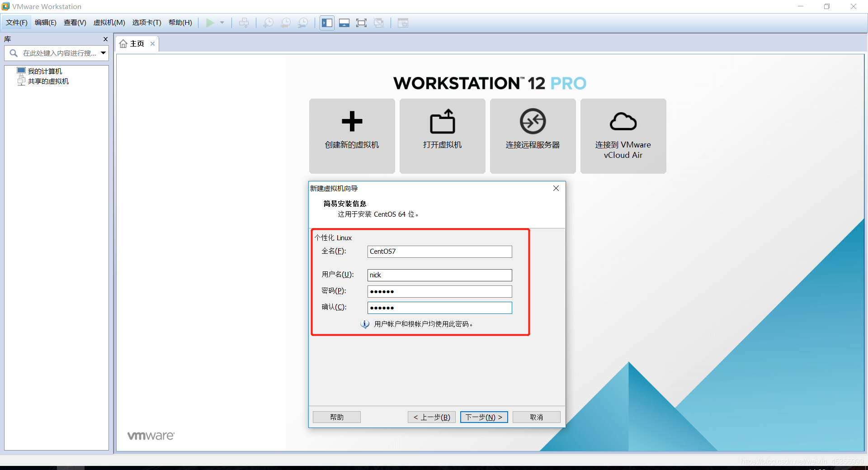
Task: Open the 查看(V) menu
Action: 75,23
